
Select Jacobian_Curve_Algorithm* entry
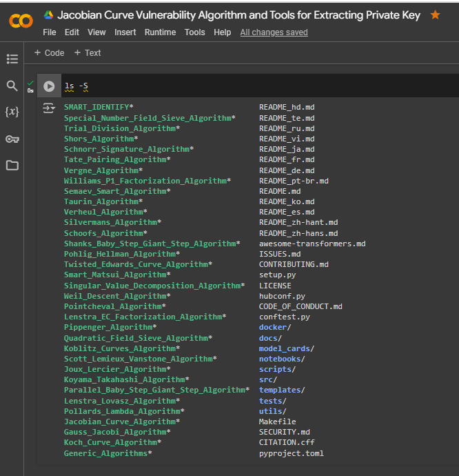(x=122, y=422)
